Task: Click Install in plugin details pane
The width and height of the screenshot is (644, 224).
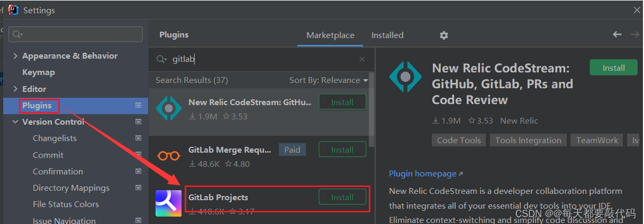Action: pyautogui.click(x=614, y=68)
